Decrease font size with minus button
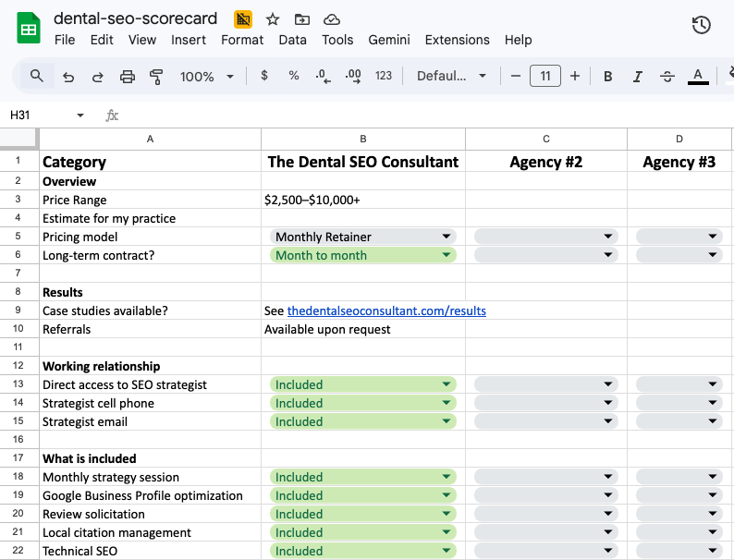734x560 pixels. pos(516,76)
